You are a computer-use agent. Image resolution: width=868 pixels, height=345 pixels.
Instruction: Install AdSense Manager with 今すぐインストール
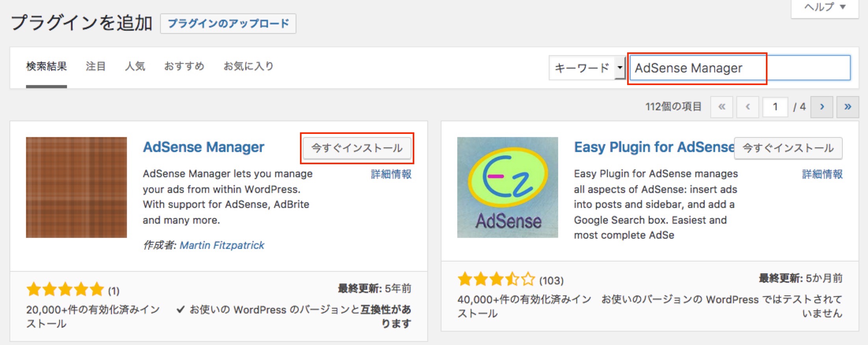tap(357, 148)
